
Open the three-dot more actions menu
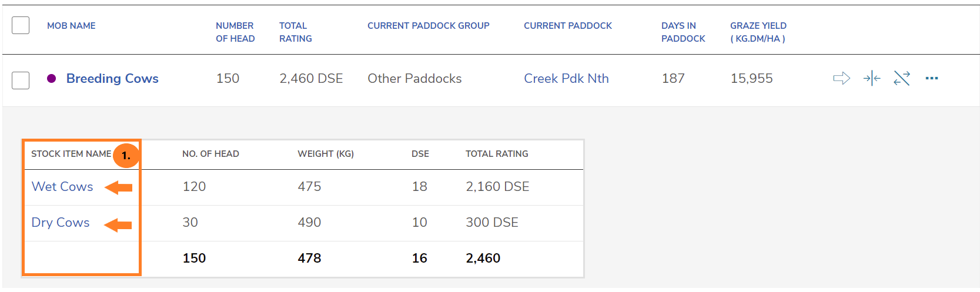[932, 78]
